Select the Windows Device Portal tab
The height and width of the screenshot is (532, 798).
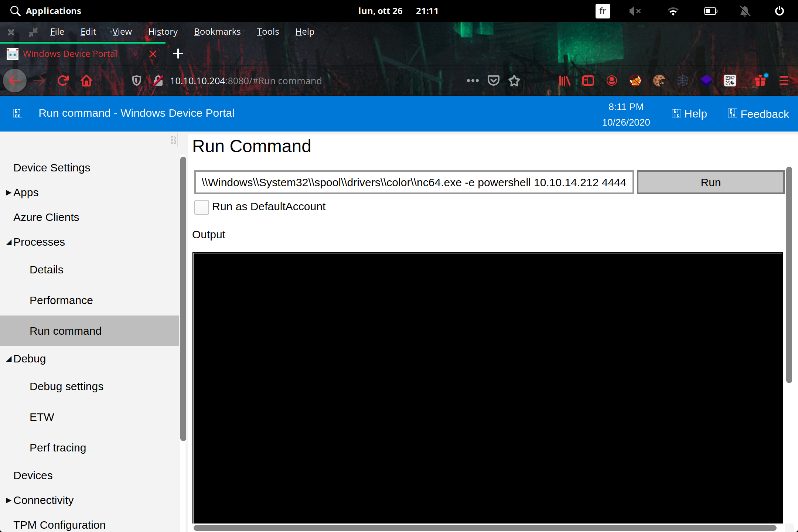tap(70, 54)
